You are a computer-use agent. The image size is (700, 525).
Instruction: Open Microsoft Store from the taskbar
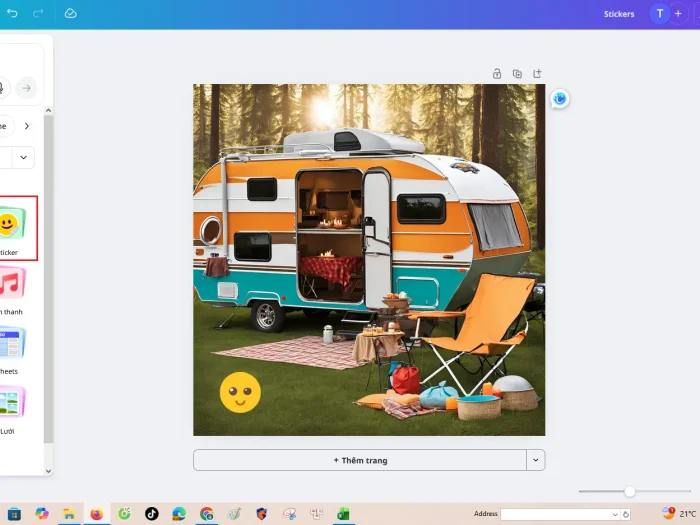[x=14, y=514]
